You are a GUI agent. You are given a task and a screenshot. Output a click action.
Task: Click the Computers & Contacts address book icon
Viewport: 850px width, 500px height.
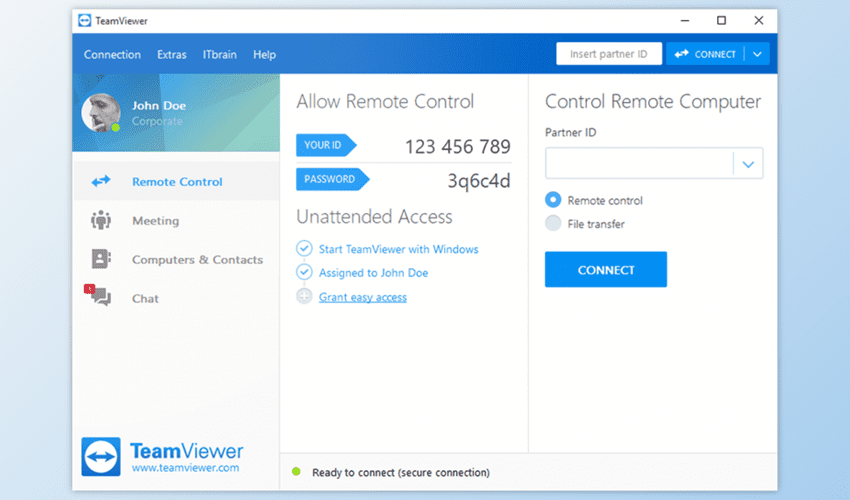101,259
